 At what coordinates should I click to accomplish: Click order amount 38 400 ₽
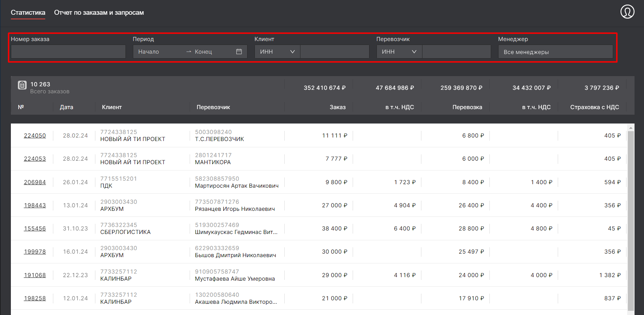[335, 228]
